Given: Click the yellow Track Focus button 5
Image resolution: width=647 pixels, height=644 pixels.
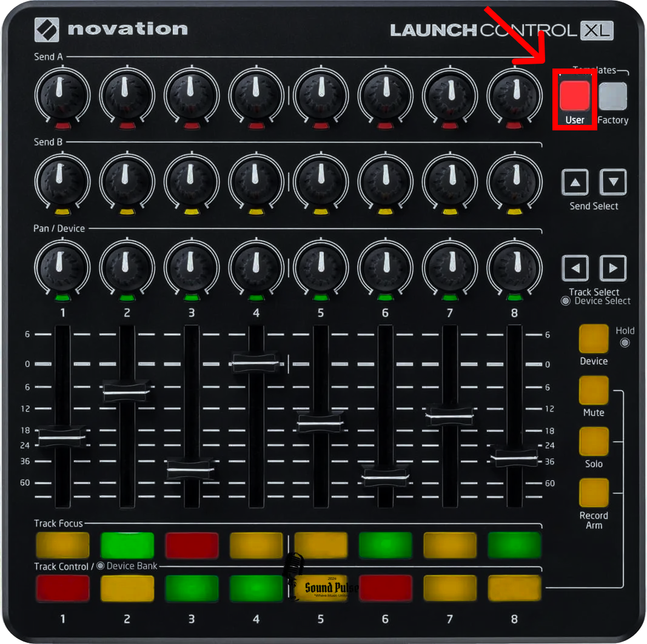Looking at the screenshot, I should point(321,545).
